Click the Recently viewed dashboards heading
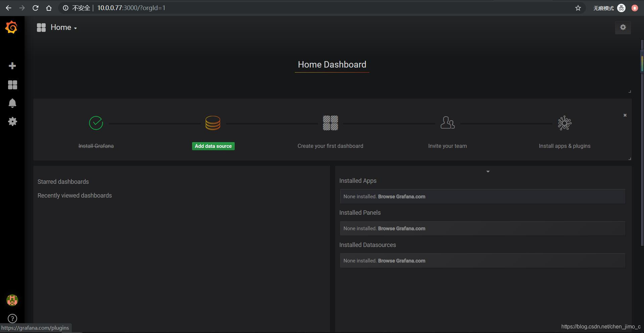Image resolution: width=644 pixels, height=333 pixels. click(x=75, y=196)
